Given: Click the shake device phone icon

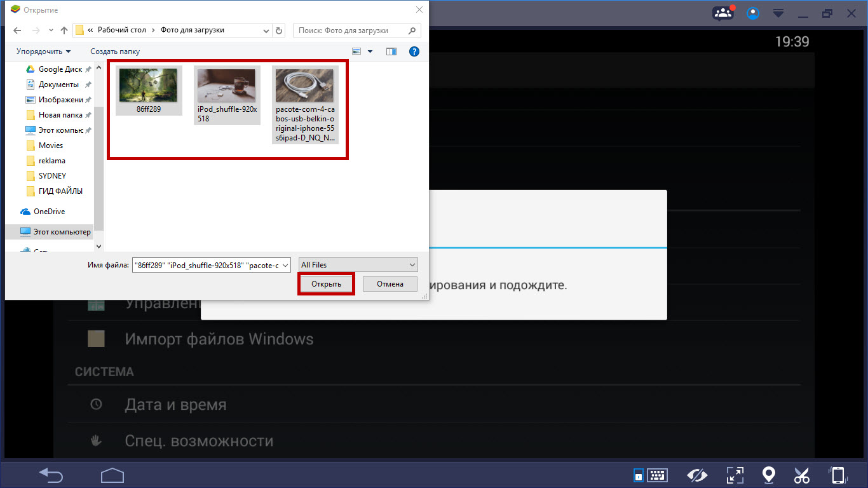Looking at the screenshot, I should coord(837,475).
